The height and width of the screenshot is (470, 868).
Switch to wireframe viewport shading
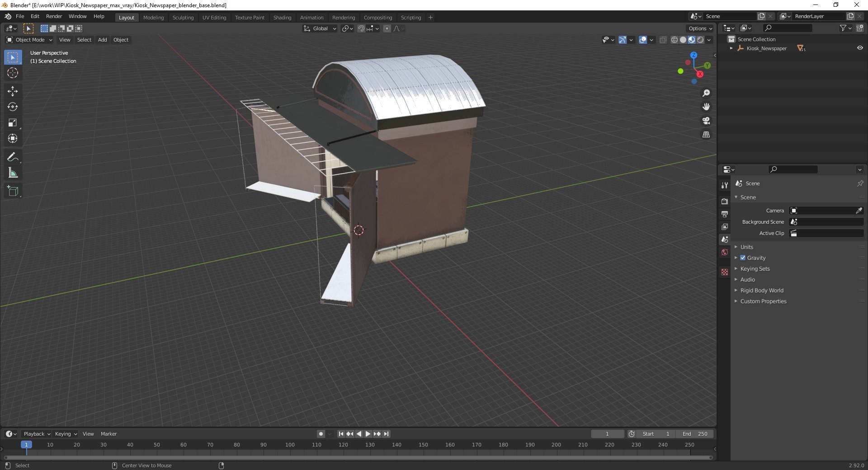point(675,40)
